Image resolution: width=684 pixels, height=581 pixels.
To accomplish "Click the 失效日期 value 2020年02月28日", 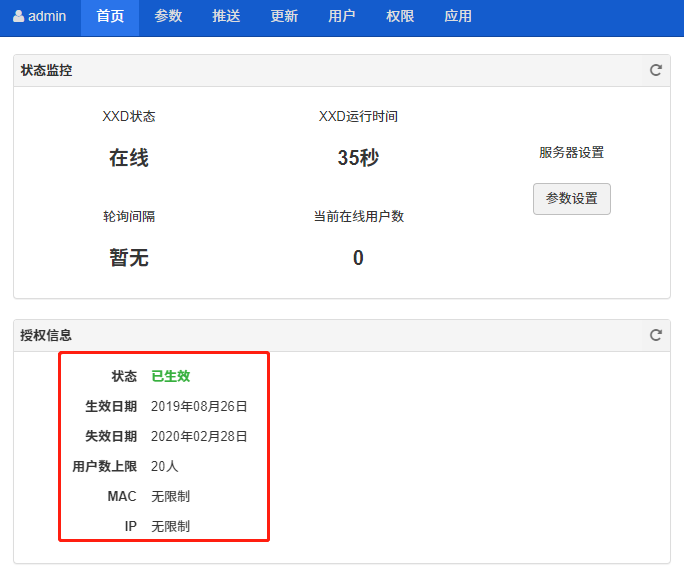I will click(x=199, y=437).
